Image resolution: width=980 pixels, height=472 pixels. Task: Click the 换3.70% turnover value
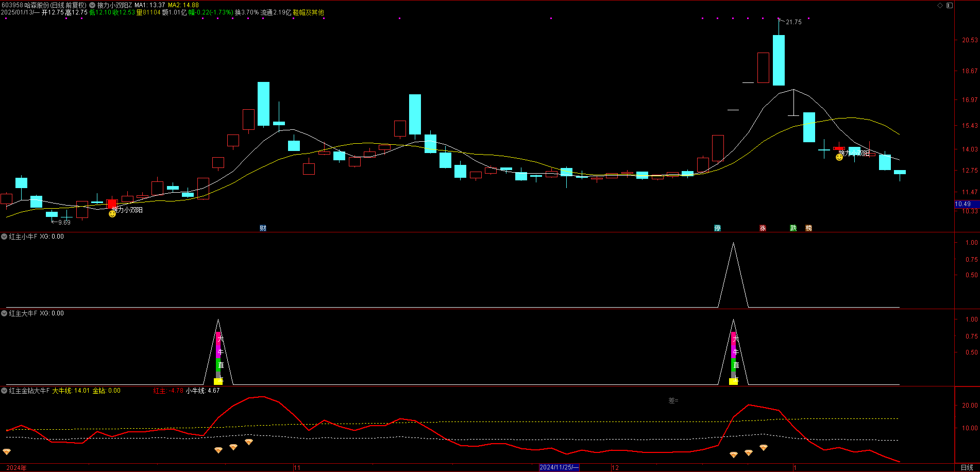pos(247,12)
